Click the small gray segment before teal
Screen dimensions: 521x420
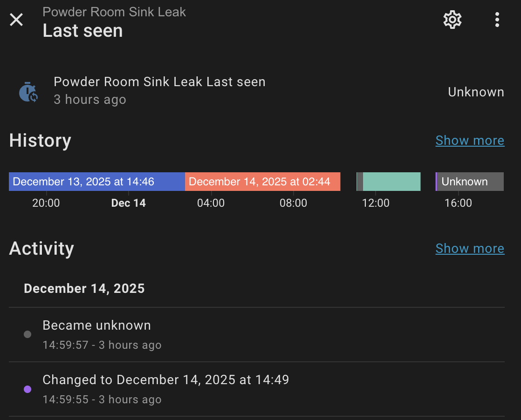[360, 182]
